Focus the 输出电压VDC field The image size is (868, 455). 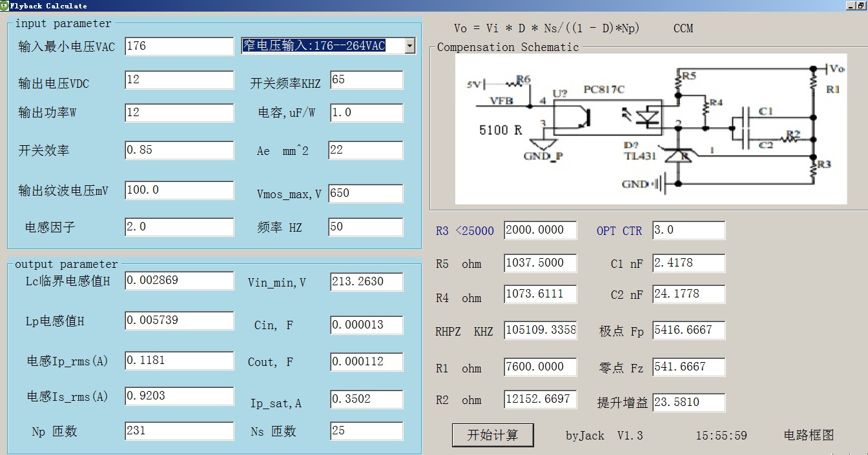[x=179, y=80]
